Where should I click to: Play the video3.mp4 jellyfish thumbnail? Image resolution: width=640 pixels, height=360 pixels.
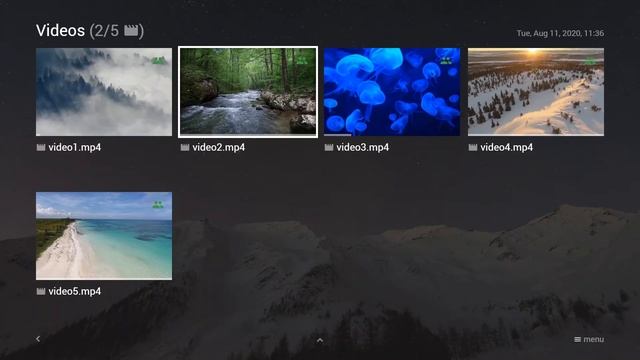pyautogui.click(x=392, y=92)
